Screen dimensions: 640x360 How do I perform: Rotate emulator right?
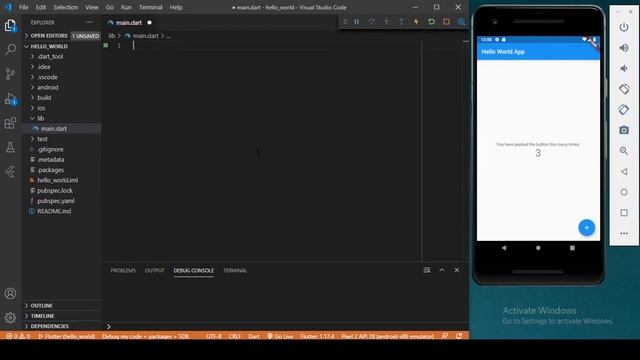(x=624, y=109)
